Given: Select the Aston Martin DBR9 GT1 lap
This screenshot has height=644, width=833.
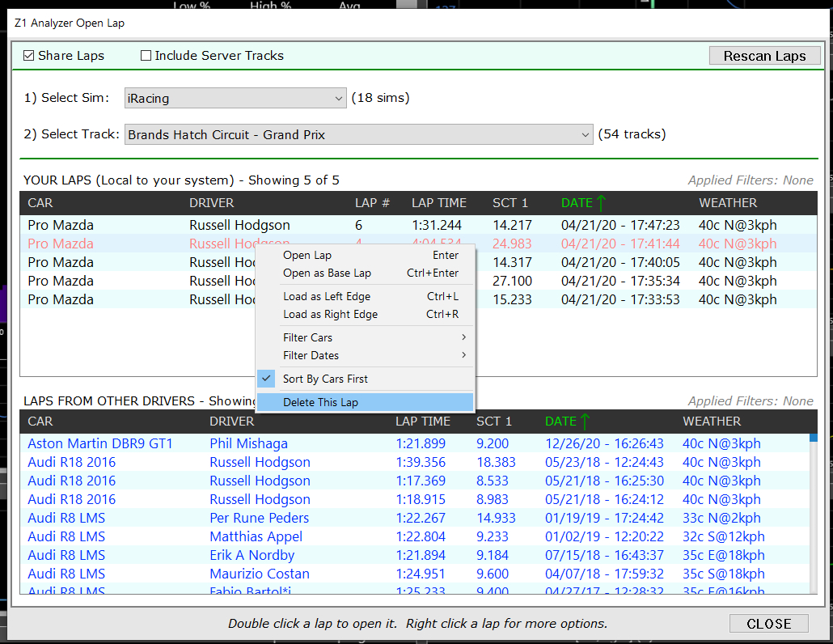Looking at the screenshot, I should click(414, 443).
